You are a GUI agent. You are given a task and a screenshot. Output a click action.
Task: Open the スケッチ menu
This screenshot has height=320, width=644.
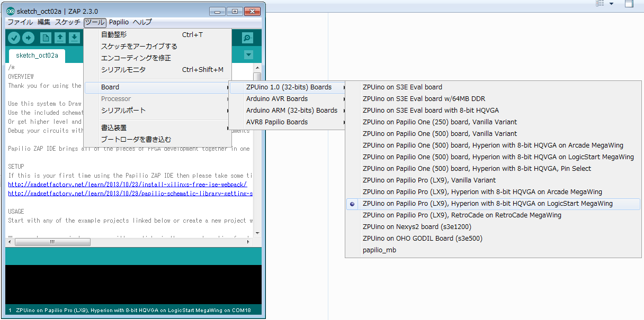tap(68, 22)
